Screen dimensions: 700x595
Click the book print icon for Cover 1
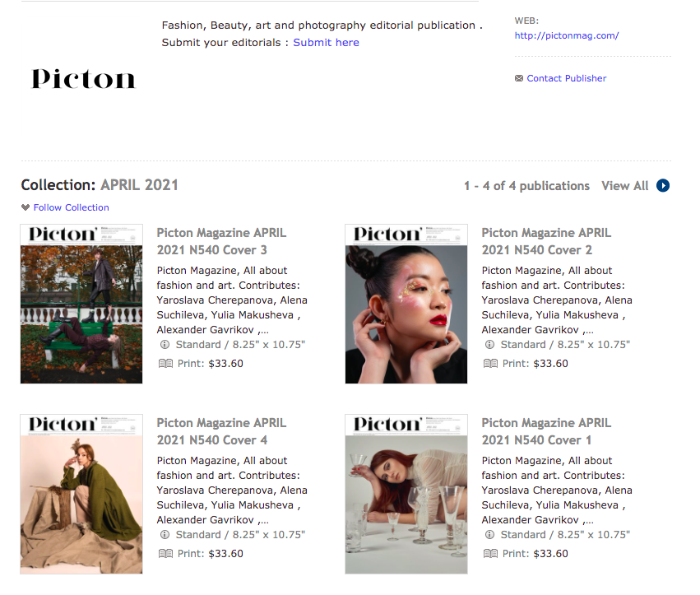(x=490, y=554)
